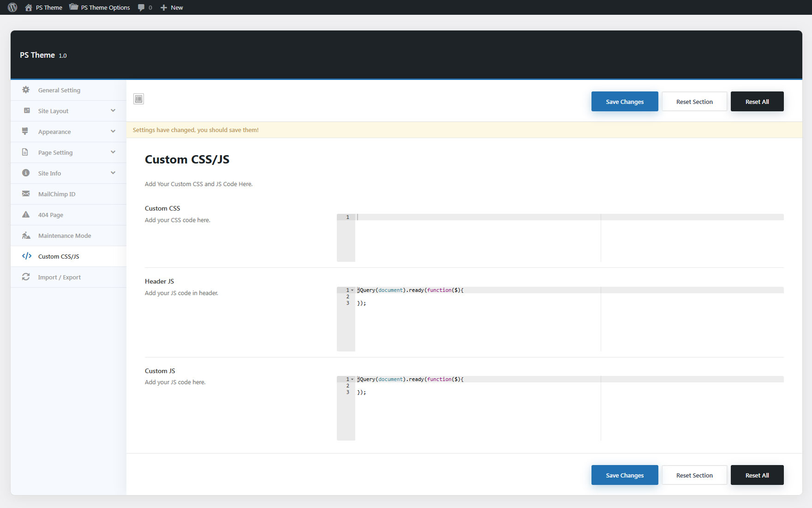The image size is (812, 508).
Task: Open the Custom CSS/JS menu item
Action: [x=59, y=256]
